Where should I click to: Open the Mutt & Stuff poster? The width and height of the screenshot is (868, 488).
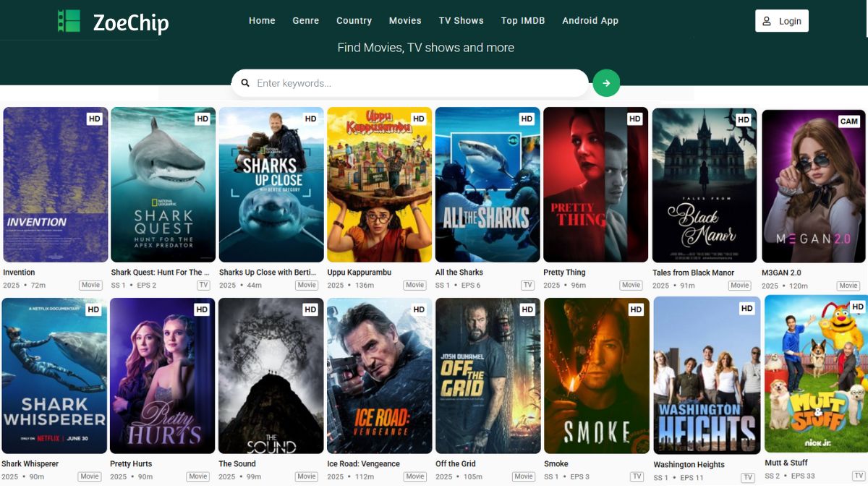click(815, 374)
